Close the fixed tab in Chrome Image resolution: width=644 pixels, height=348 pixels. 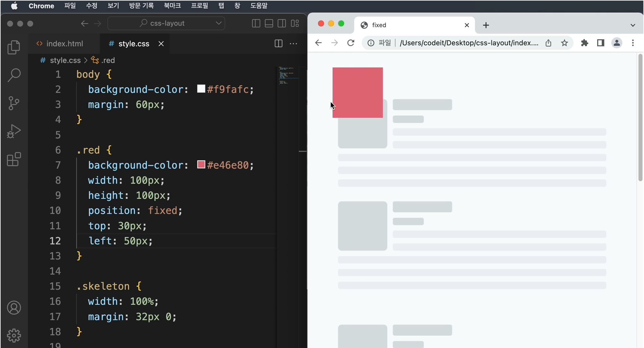(467, 25)
